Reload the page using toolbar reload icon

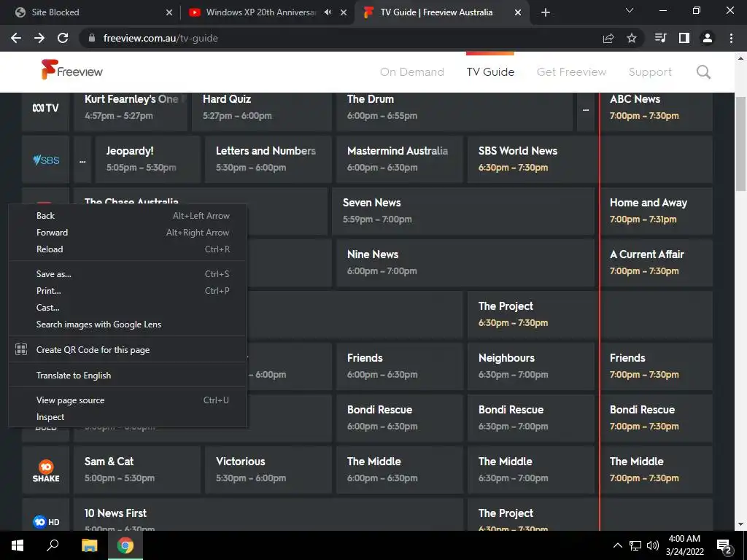[63, 38]
